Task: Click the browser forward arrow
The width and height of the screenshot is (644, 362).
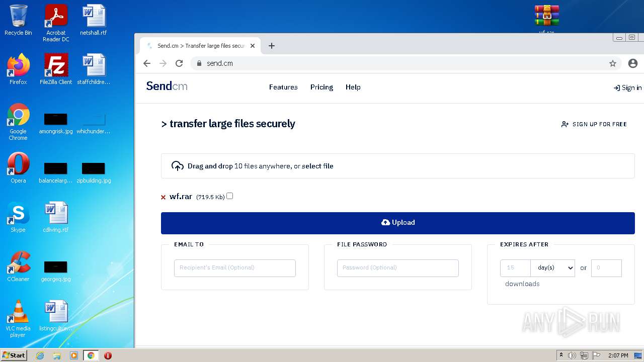Action: point(163,63)
